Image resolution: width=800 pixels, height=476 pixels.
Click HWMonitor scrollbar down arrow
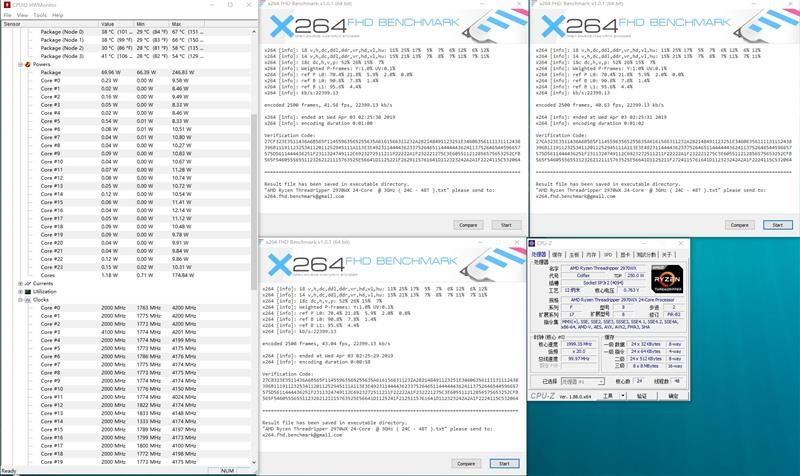[x=254, y=462]
